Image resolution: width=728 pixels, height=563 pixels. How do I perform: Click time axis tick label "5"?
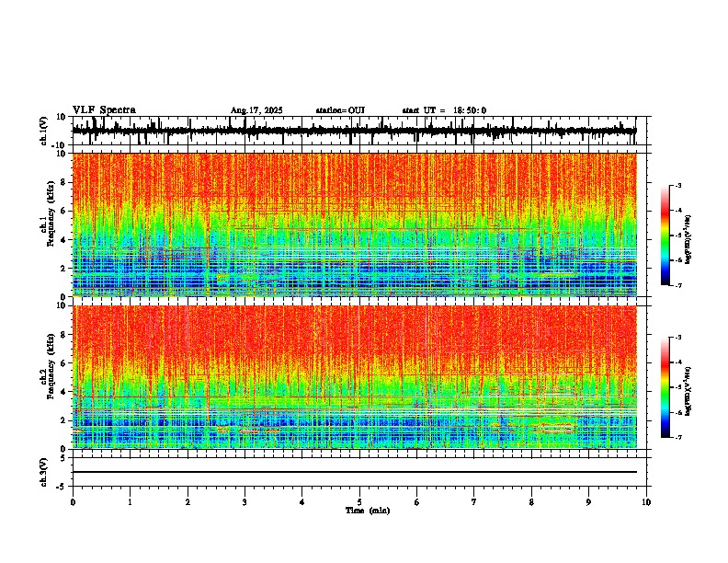point(359,502)
